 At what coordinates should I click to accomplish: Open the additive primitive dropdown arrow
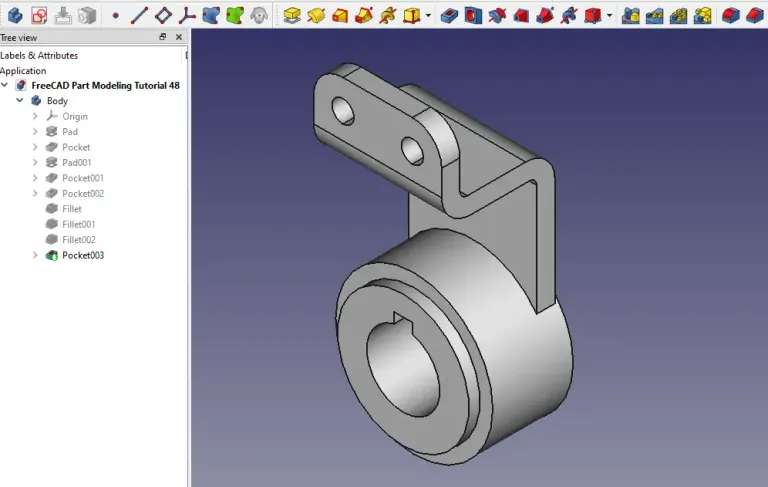click(429, 16)
